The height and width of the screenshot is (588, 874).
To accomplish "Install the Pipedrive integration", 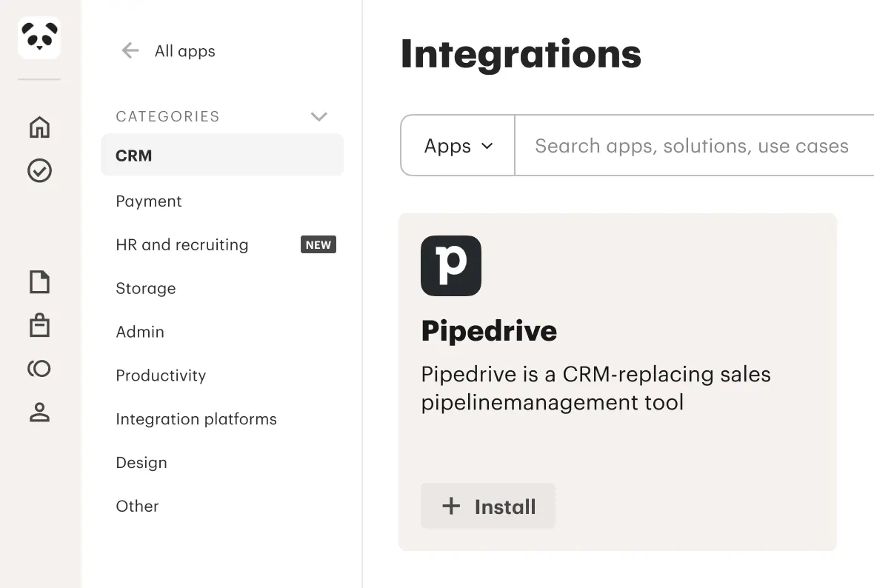I will click(488, 506).
